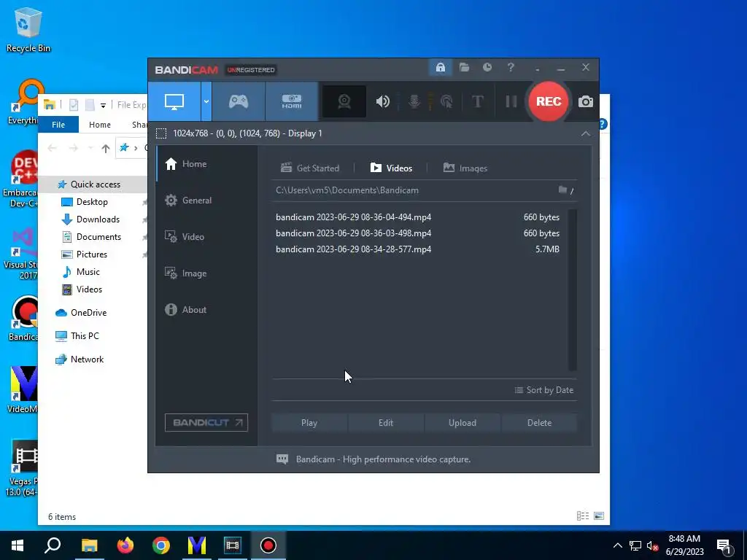Viewport: 747px width, 560px height.
Task: Select bandicam 2023-06-29 08-36-03-498.mp4
Action: coord(354,233)
